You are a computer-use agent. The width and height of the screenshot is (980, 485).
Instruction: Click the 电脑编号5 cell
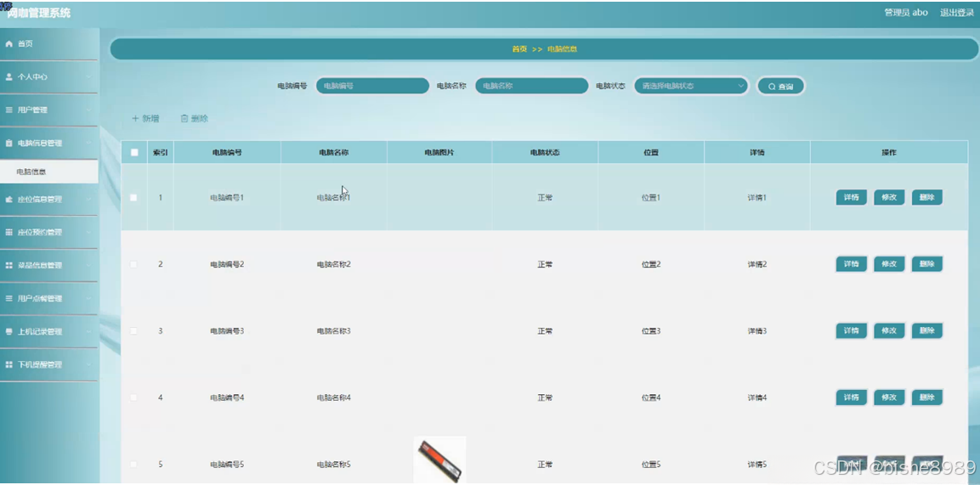(x=227, y=465)
